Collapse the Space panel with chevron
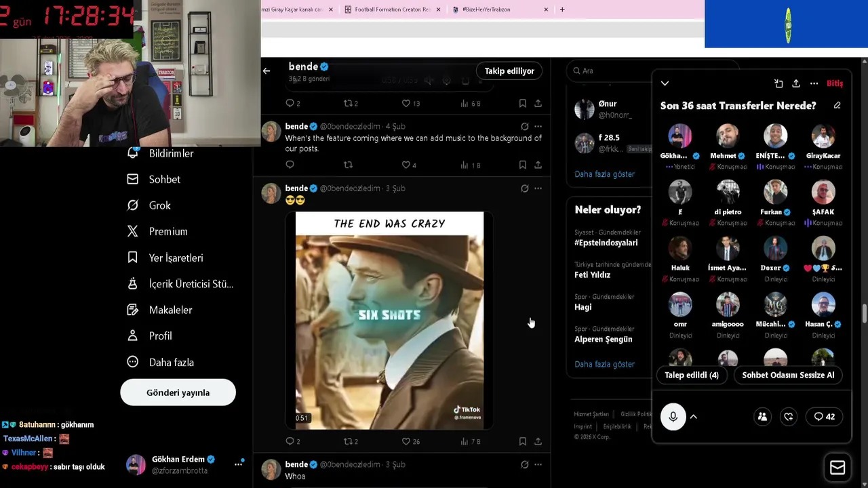Viewport: 868px width, 488px height. pyautogui.click(x=665, y=83)
